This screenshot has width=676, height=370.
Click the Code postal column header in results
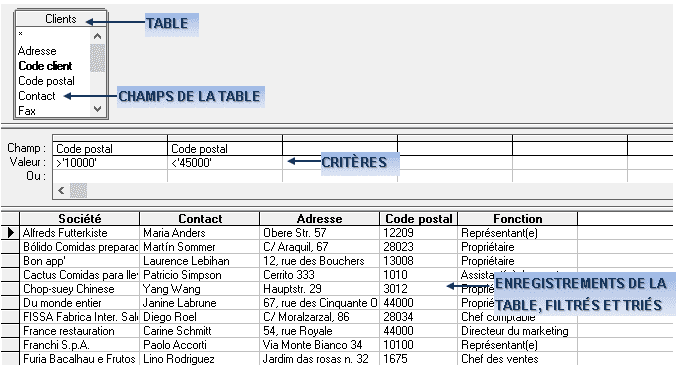point(419,219)
